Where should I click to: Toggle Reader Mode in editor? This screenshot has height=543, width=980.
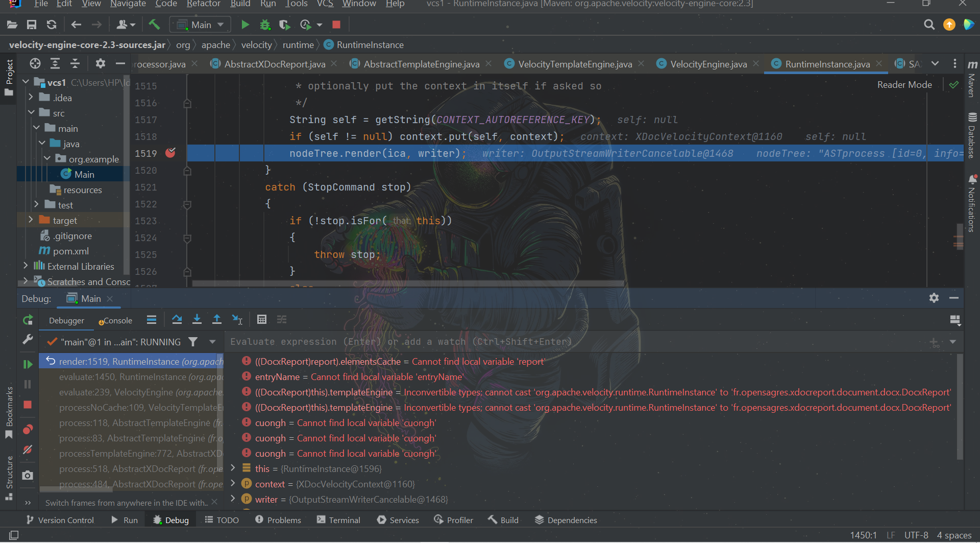coord(904,85)
